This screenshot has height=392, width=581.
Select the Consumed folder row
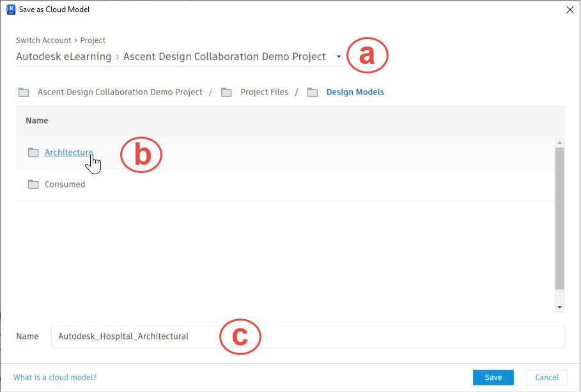pyautogui.click(x=284, y=185)
